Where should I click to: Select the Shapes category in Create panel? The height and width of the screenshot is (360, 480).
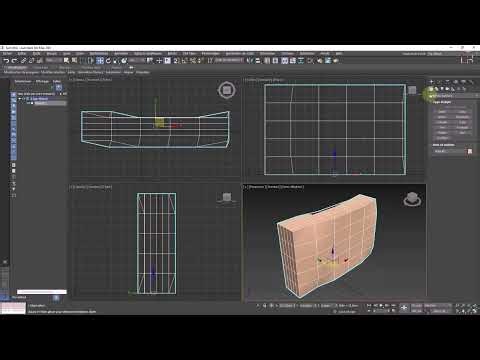[x=437, y=89]
